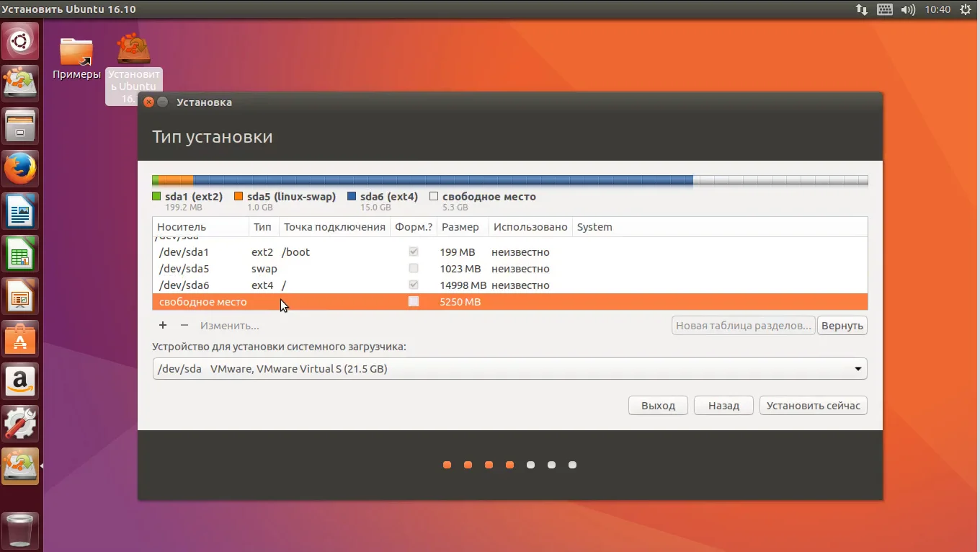Open the Примеры folder on desktop
Screen dimensions: 980x552
pyautogui.click(x=76, y=58)
